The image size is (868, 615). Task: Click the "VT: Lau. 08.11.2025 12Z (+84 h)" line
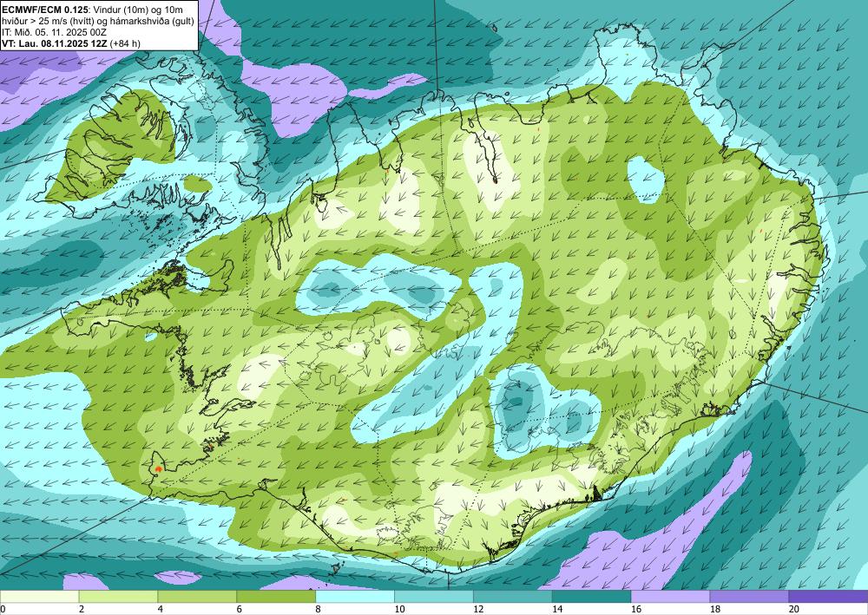coord(71,43)
